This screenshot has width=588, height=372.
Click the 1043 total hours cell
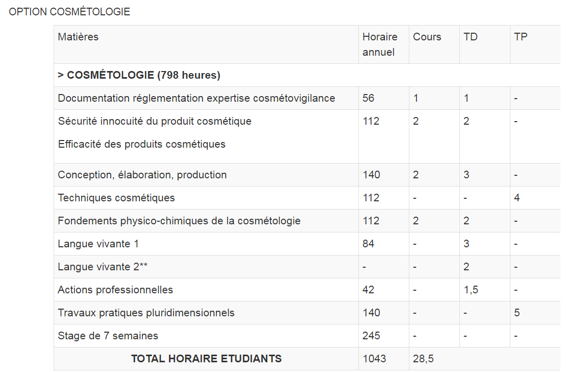tap(384, 359)
